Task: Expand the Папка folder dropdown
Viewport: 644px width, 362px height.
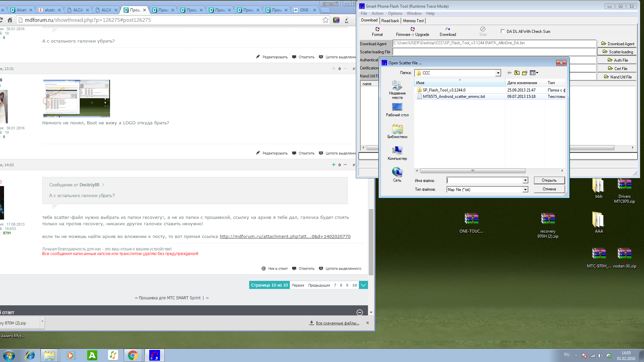Action: tap(498, 73)
